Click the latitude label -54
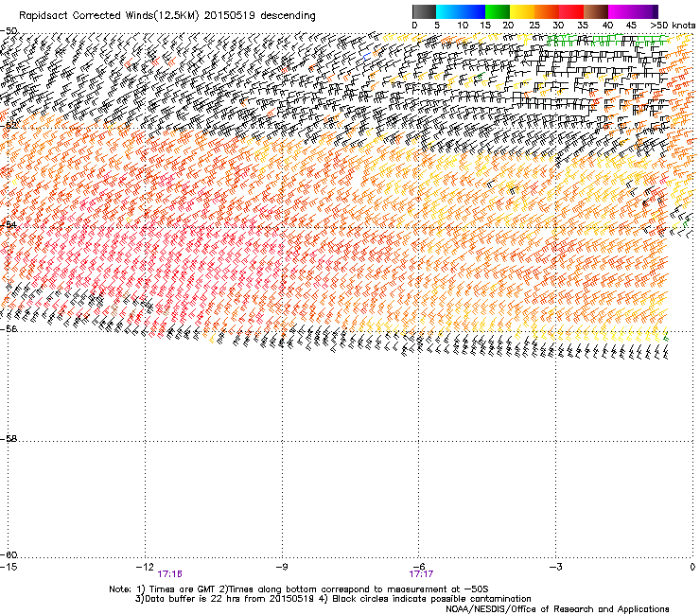The width and height of the screenshot is (700, 615). [x=9, y=224]
